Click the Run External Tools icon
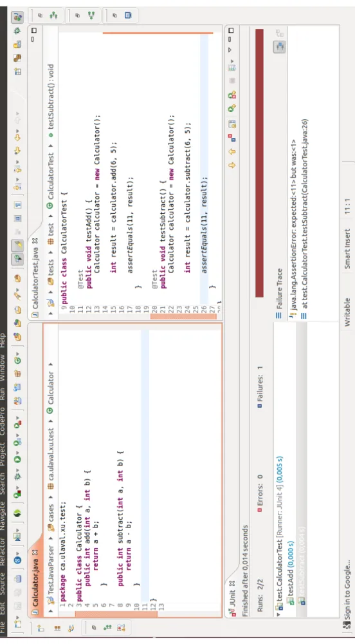Viewport: 355px width, 644px height. (x=17, y=424)
